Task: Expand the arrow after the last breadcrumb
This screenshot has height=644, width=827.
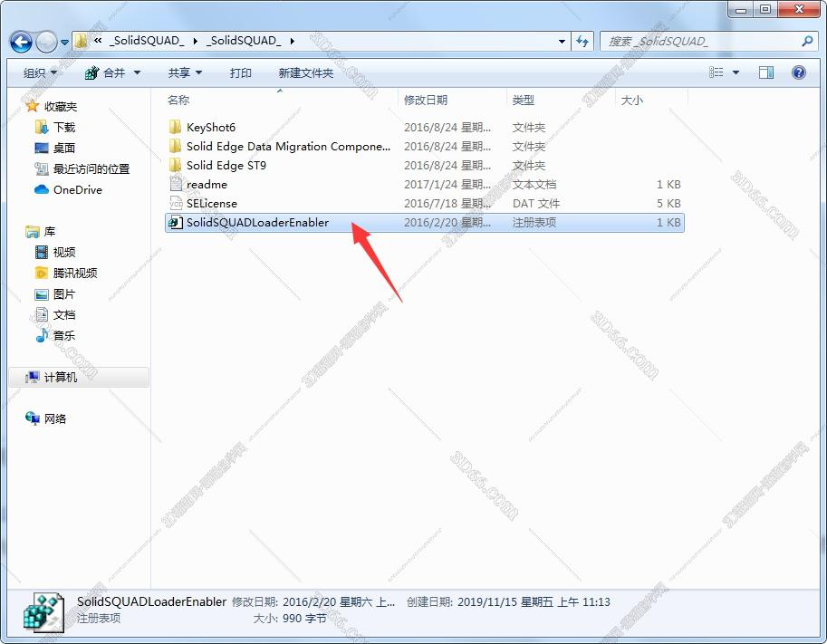Action: pos(293,41)
